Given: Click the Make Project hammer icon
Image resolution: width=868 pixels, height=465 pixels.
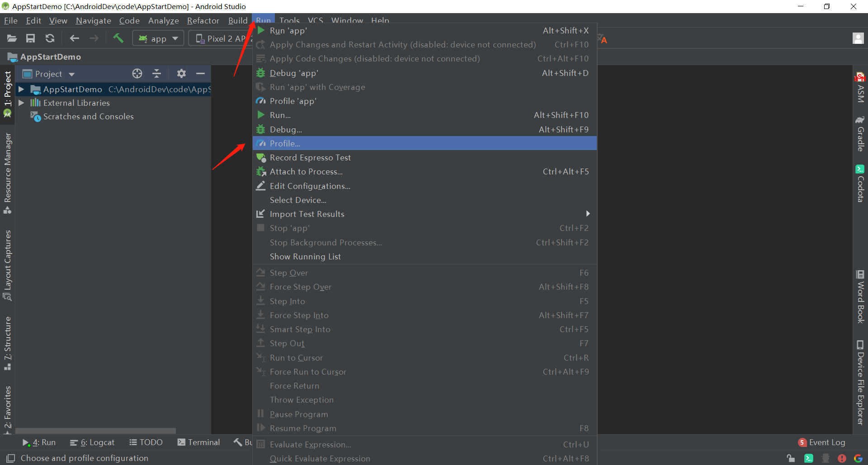Looking at the screenshot, I should tap(118, 38).
